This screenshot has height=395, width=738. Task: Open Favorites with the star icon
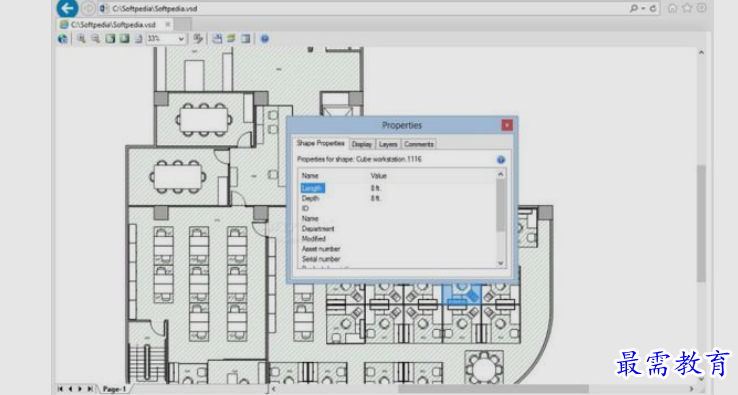(687, 8)
